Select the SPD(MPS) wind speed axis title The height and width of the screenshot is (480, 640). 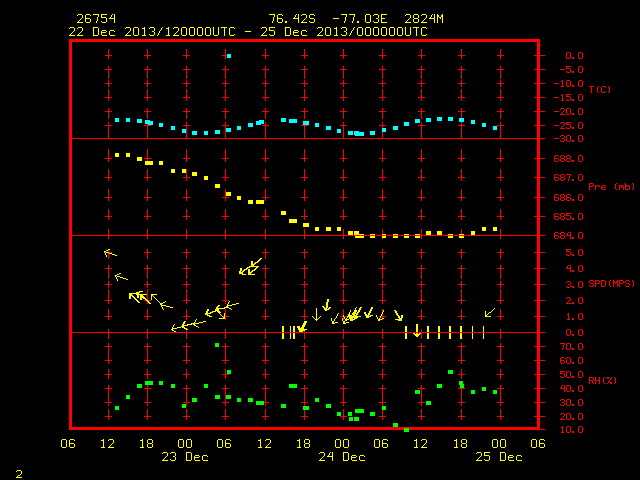click(611, 284)
